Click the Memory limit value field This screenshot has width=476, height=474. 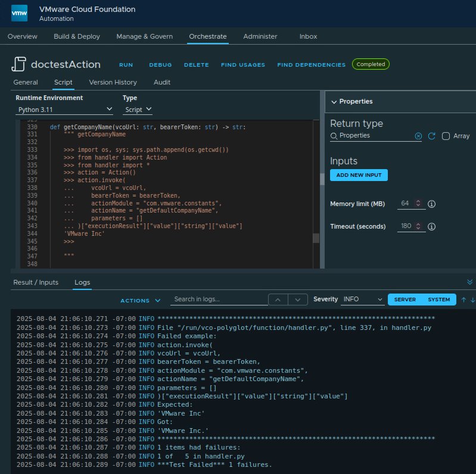[x=405, y=203]
